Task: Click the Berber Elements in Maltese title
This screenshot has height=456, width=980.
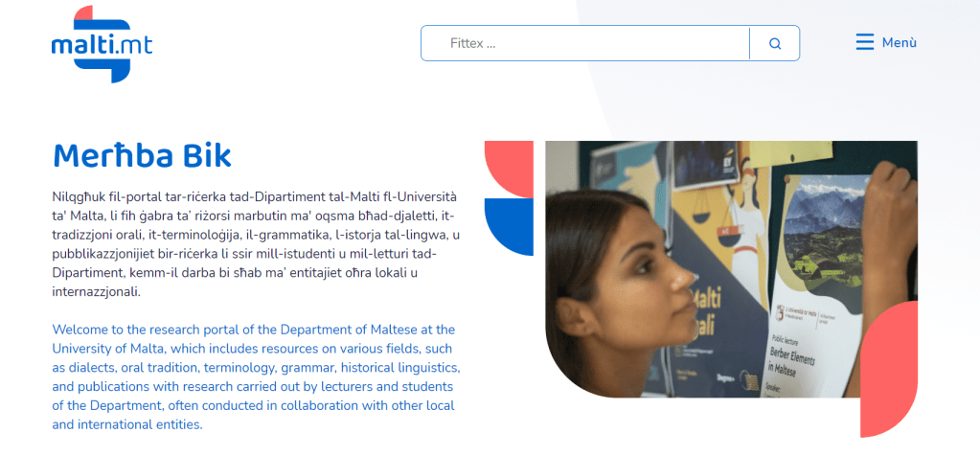Action: [x=792, y=360]
